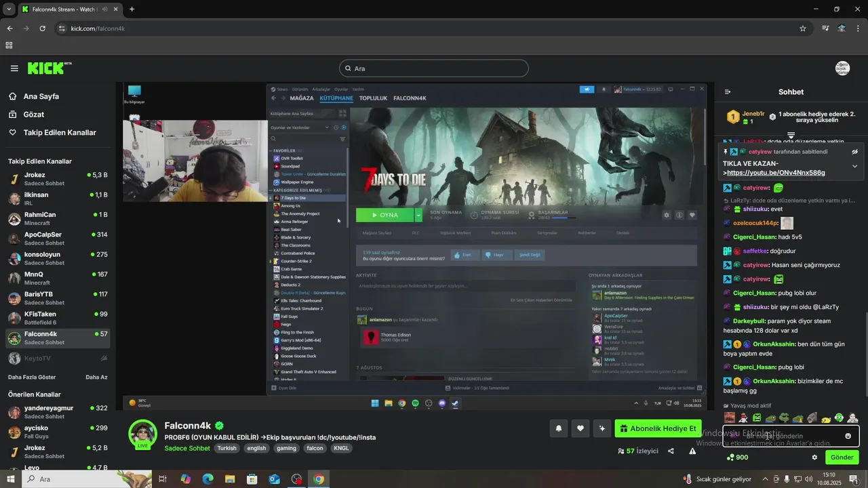Insert the baby emote at row end
This screenshot has height=488, width=868.
pos(852,418)
